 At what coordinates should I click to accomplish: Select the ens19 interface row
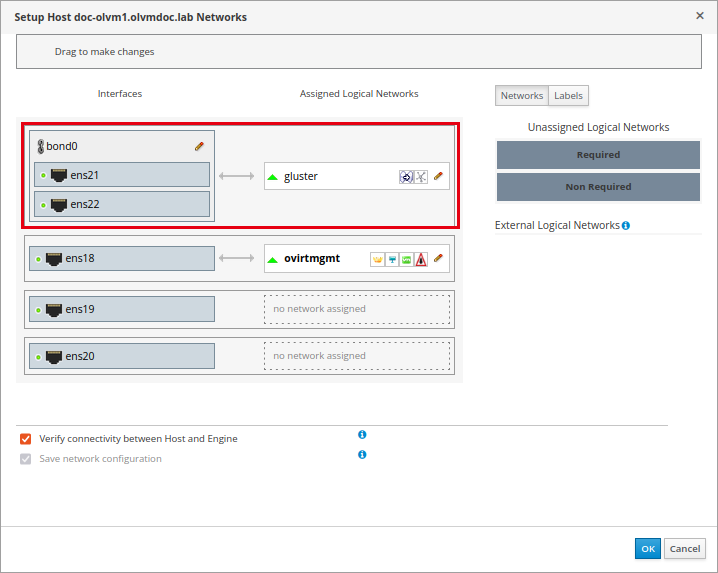point(122,309)
